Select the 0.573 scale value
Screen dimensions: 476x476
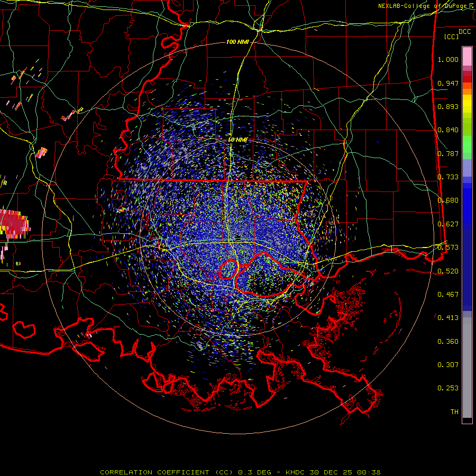(x=448, y=248)
